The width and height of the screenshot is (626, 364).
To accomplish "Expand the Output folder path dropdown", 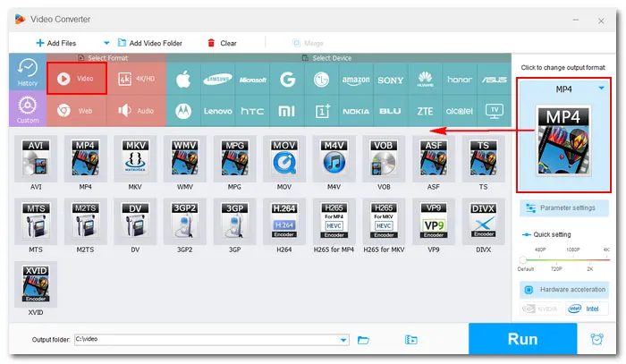I will (343, 340).
